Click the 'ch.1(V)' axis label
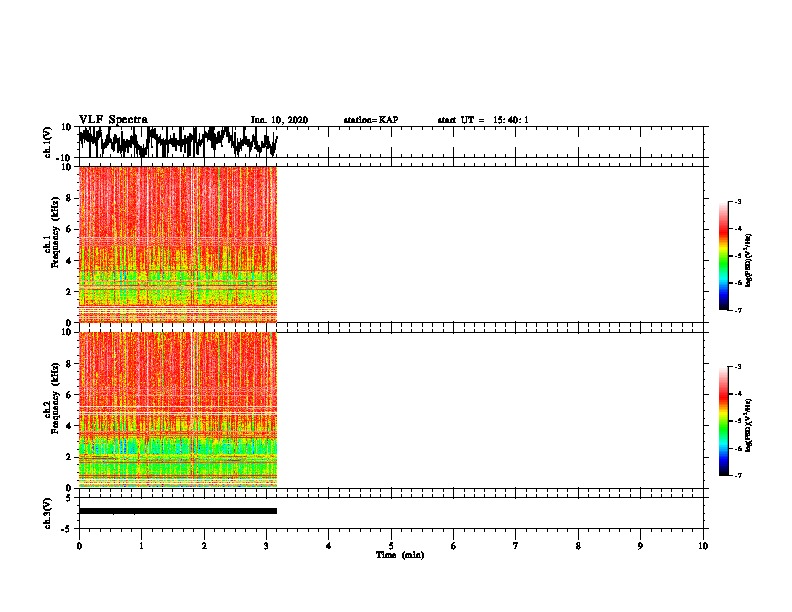 tap(48, 142)
